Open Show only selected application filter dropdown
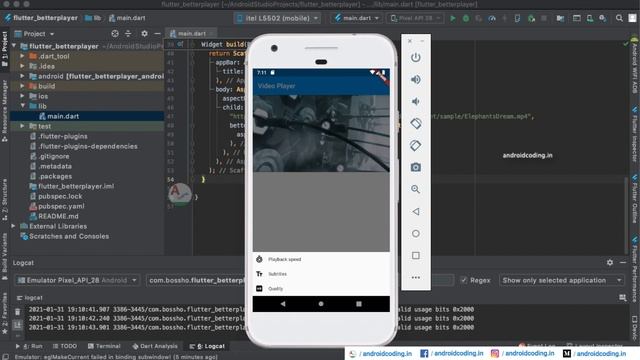The height and width of the screenshot is (360, 640). (x=562, y=280)
